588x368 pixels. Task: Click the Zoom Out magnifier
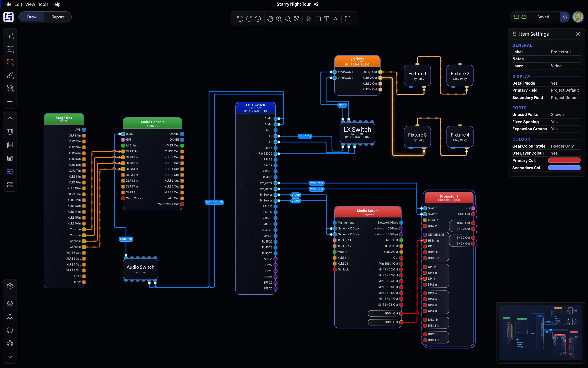point(288,19)
